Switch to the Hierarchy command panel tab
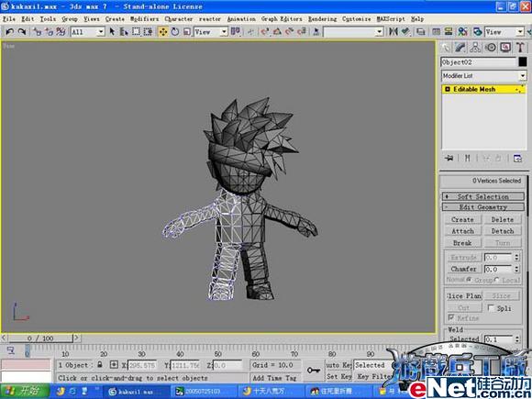Viewport: 532px width, 399px height. [x=475, y=48]
